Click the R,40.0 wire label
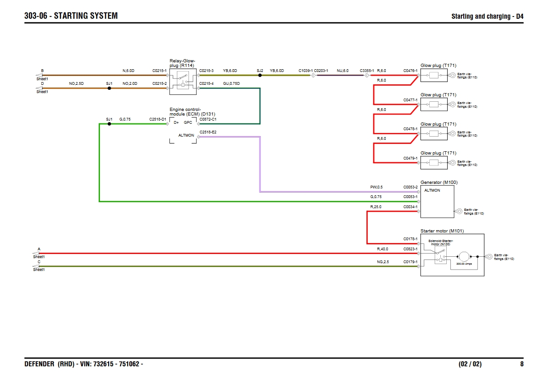This screenshot has height=392, width=560. pyautogui.click(x=382, y=249)
